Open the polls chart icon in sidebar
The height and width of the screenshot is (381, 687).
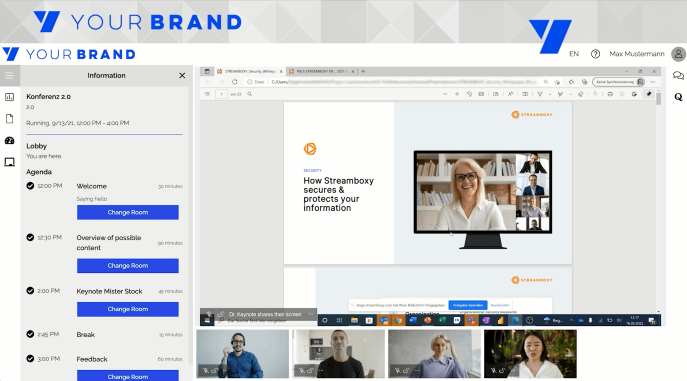click(9, 97)
